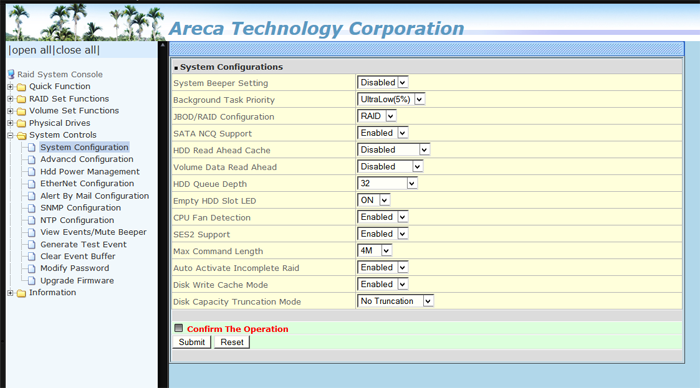Open the Empty HDD Slot LED dropdown
Screen dimensions: 700x388
click(374, 200)
